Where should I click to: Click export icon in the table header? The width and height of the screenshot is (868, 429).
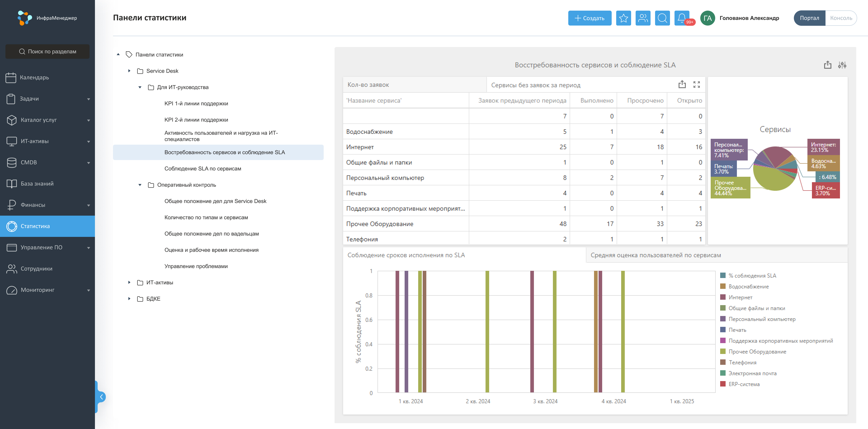click(x=682, y=85)
